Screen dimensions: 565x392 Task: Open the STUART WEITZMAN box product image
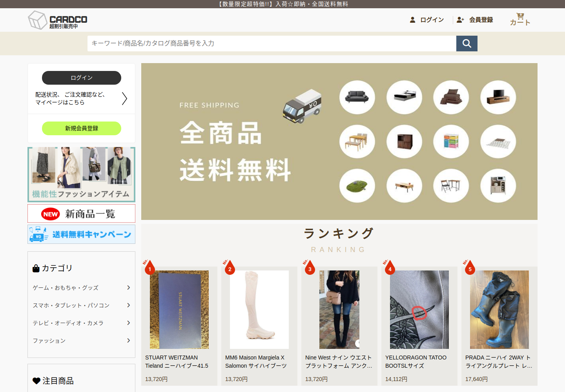(x=179, y=310)
